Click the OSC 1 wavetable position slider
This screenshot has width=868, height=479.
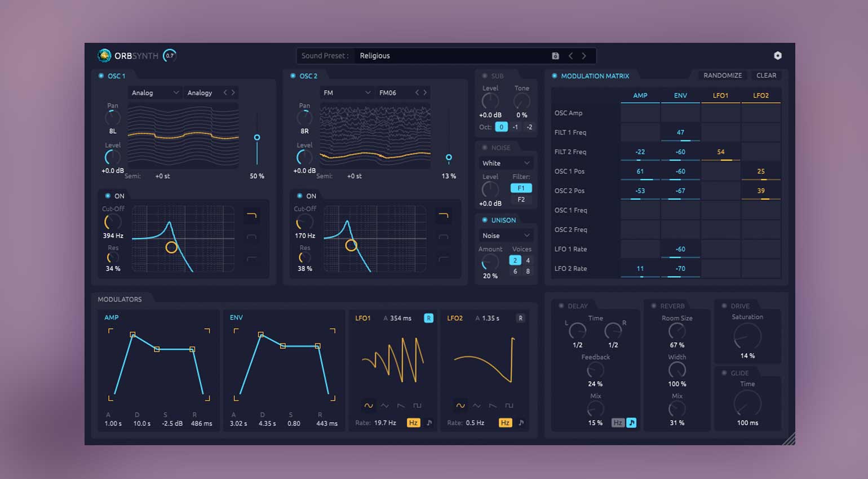pyautogui.click(x=257, y=138)
